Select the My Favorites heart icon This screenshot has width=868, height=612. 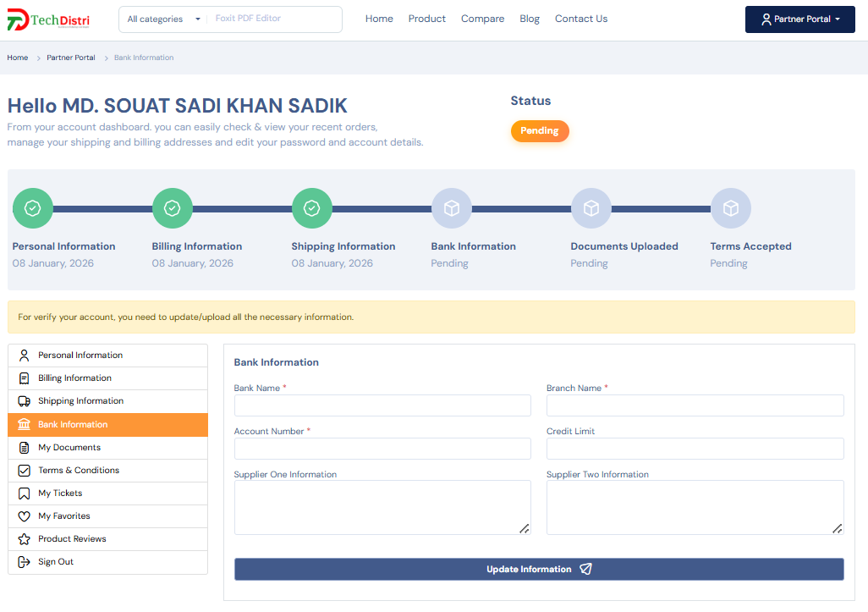pos(25,516)
